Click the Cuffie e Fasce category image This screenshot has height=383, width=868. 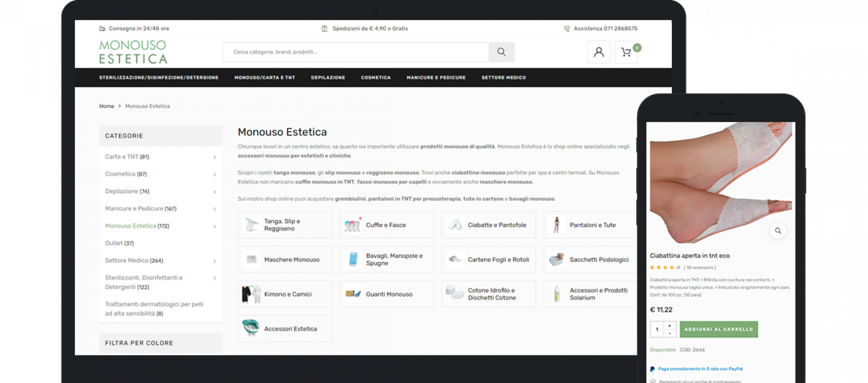click(x=353, y=225)
